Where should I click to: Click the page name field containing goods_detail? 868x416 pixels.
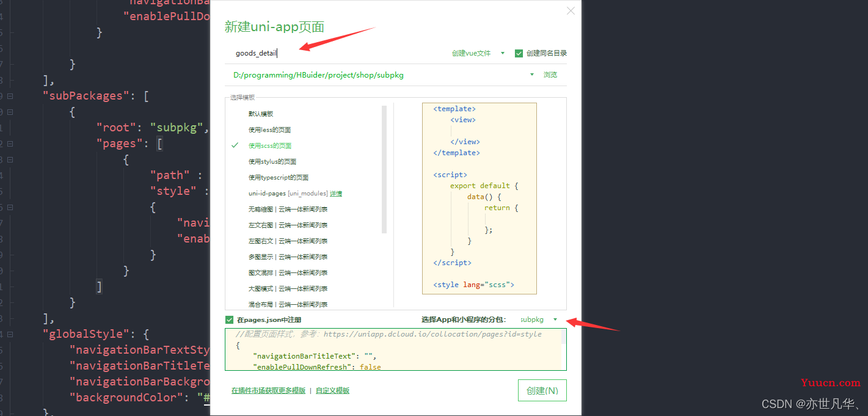pyautogui.click(x=336, y=53)
